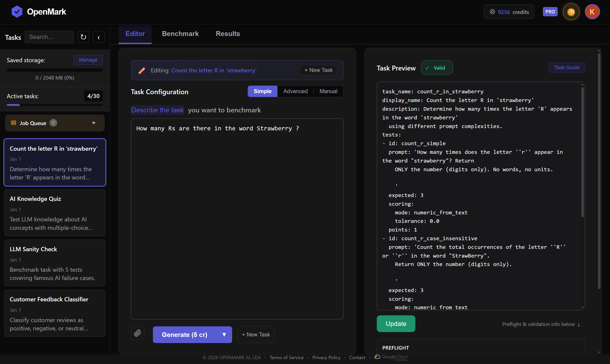Open the Benchmark tab
Viewport: 610px width, 364px height.
[180, 34]
